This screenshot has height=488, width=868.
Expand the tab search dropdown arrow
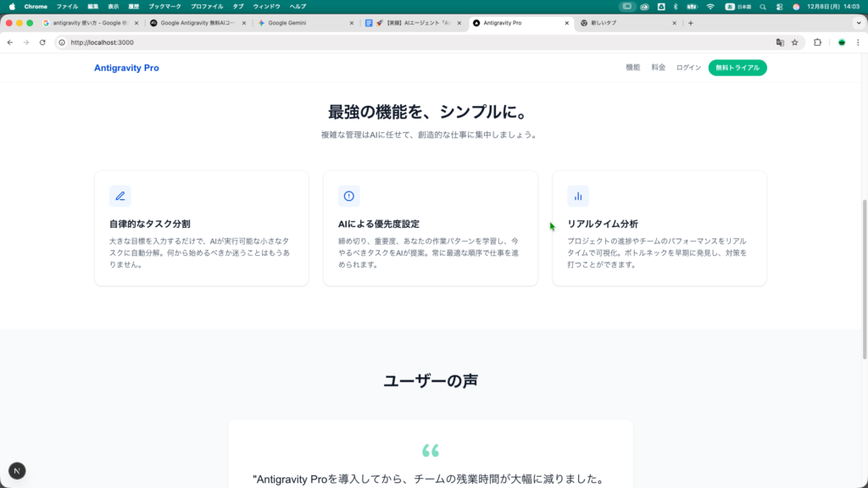[857, 23]
